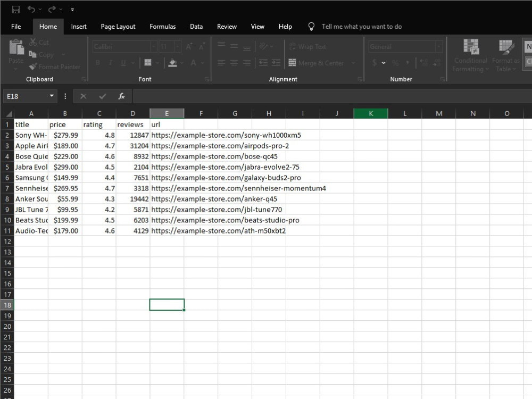Select the Home ribbon tab
Image resolution: width=532 pixels, height=399 pixels.
pos(48,27)
